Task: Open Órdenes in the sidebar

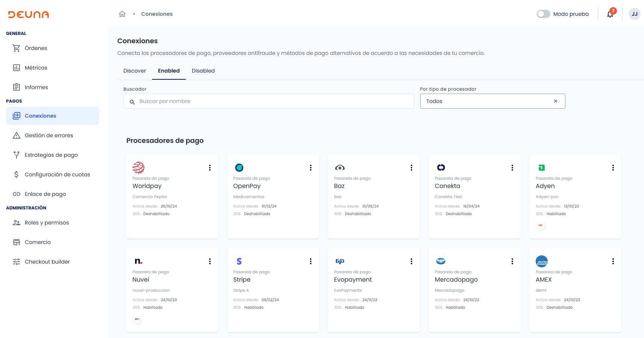Action: click(53, 48)
